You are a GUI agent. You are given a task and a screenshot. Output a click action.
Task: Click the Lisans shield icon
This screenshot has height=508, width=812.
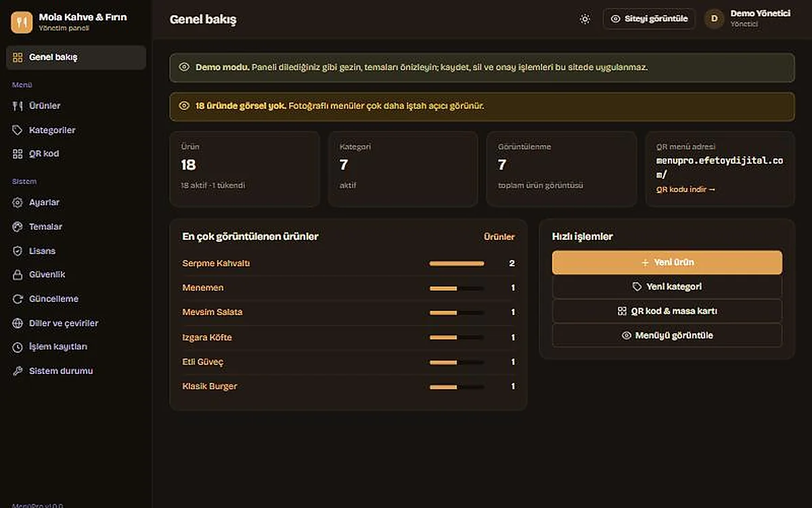18,251
